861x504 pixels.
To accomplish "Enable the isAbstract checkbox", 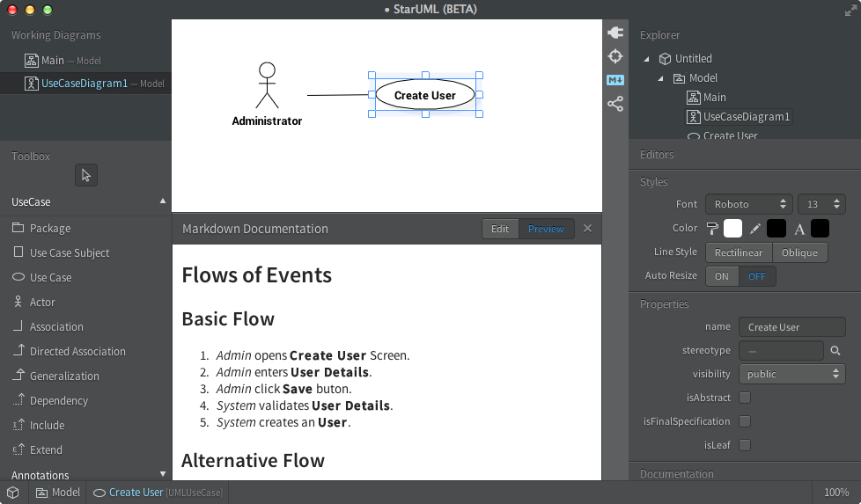I will pos(745,398).
